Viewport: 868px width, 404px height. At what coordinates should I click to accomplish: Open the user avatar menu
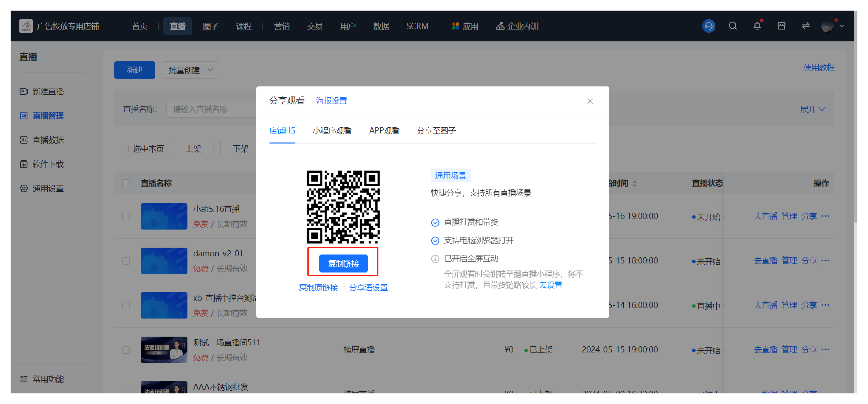coord(828,26)
